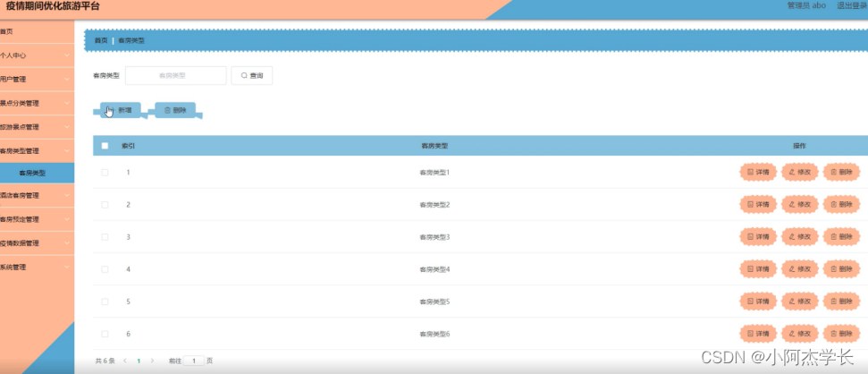Screen dimensions: 868x374
Task: Click the 退出登录 logout link
Action: pos(852,5)
